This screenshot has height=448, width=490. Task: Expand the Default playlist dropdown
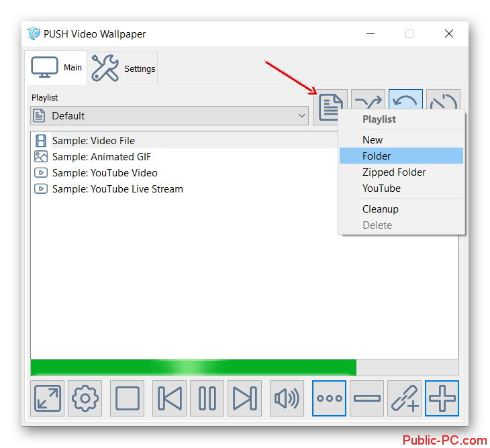coord(169,115)
